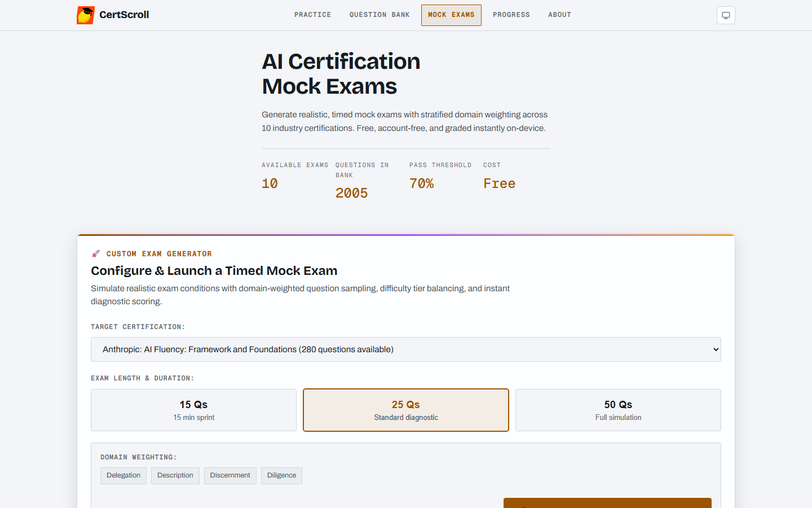Open the About page
Viewport: 812px width, 508px height.
pyautogui.click(x=559, y=15)
